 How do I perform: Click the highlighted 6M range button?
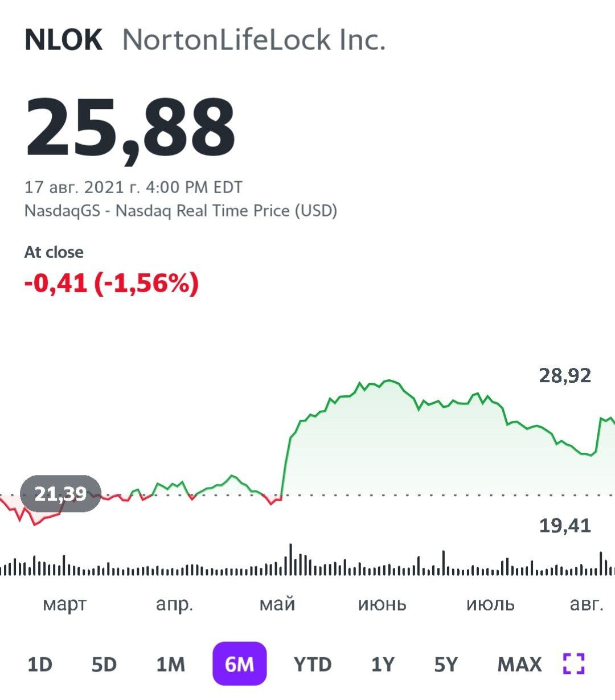tap(239, 664)
